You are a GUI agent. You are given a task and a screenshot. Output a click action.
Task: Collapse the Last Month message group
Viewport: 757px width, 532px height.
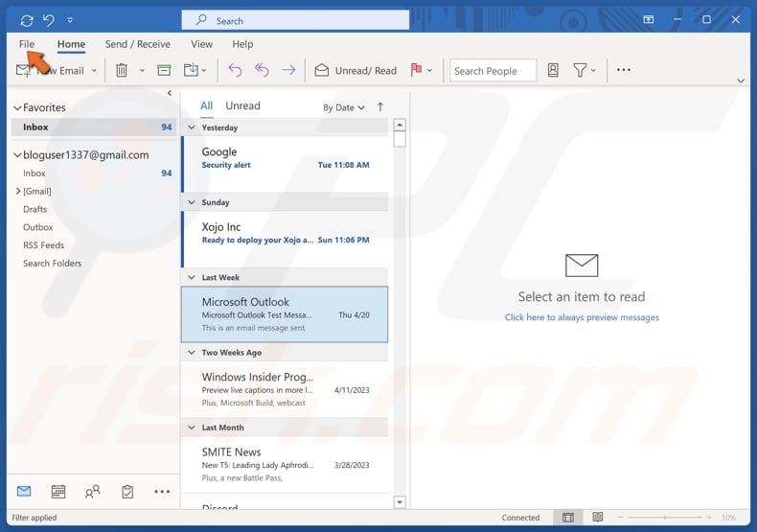pos(192,428)
